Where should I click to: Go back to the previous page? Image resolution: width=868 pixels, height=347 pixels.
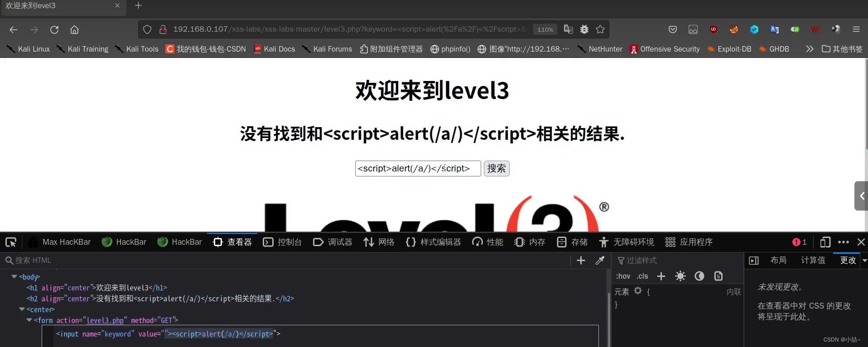click(x=14, y=29)
